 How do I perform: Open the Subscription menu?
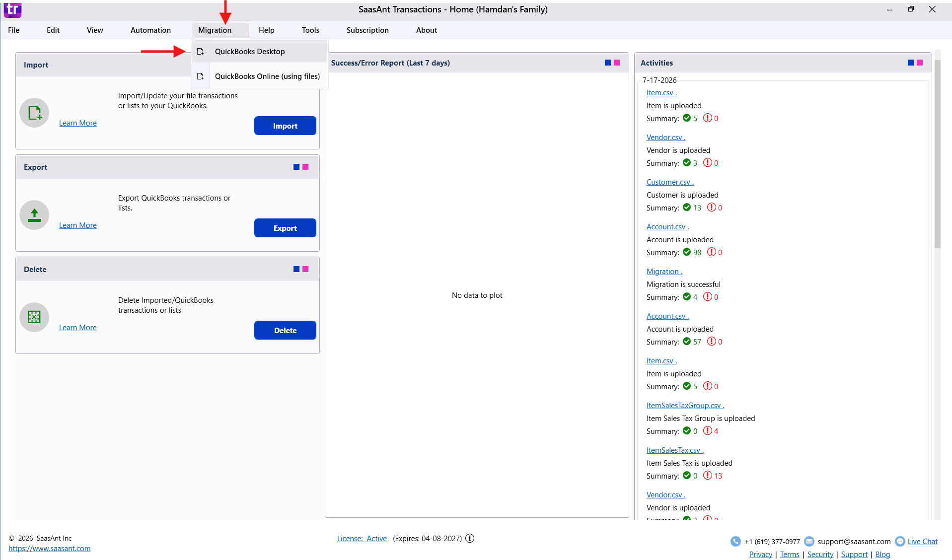pos(367,30)
